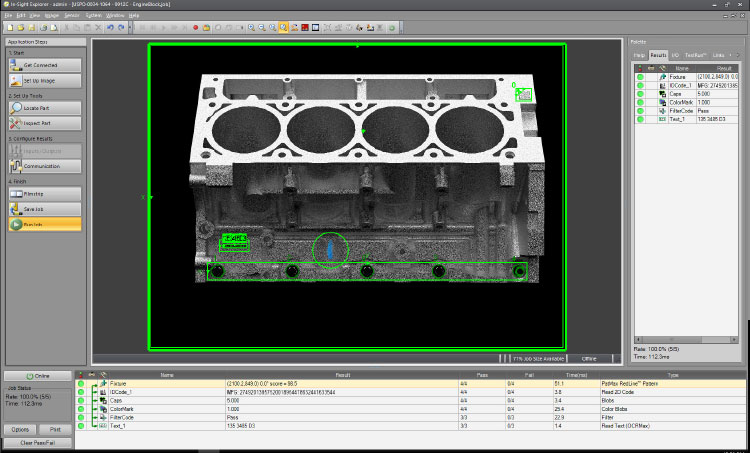
Task: Show the Filmstrip panel
Action: (x=43, y=193)
